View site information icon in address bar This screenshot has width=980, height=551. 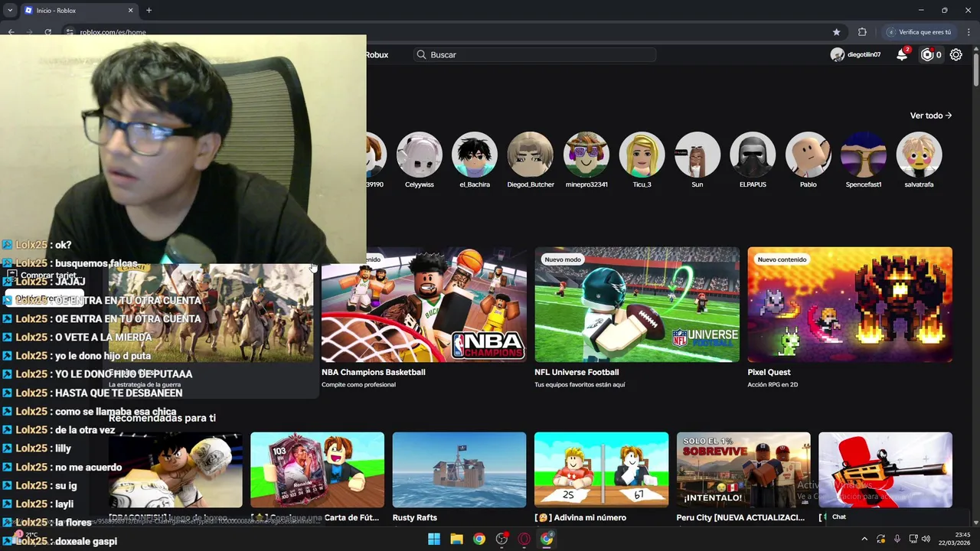point(69,32)
